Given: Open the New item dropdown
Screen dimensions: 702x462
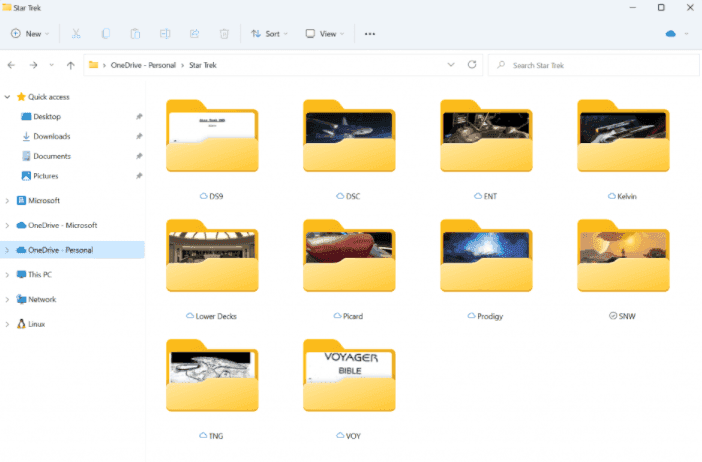Looking at the screenshot, I should click(x=30, y=34).
